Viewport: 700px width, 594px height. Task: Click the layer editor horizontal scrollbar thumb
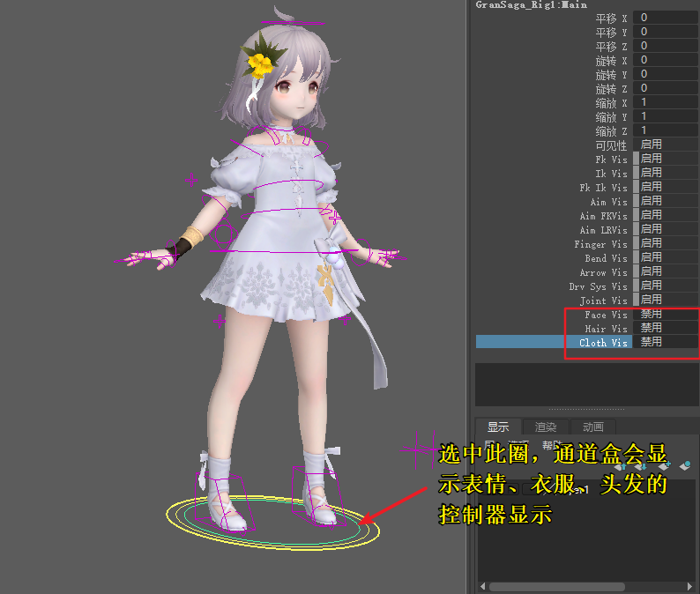(557, 586)
